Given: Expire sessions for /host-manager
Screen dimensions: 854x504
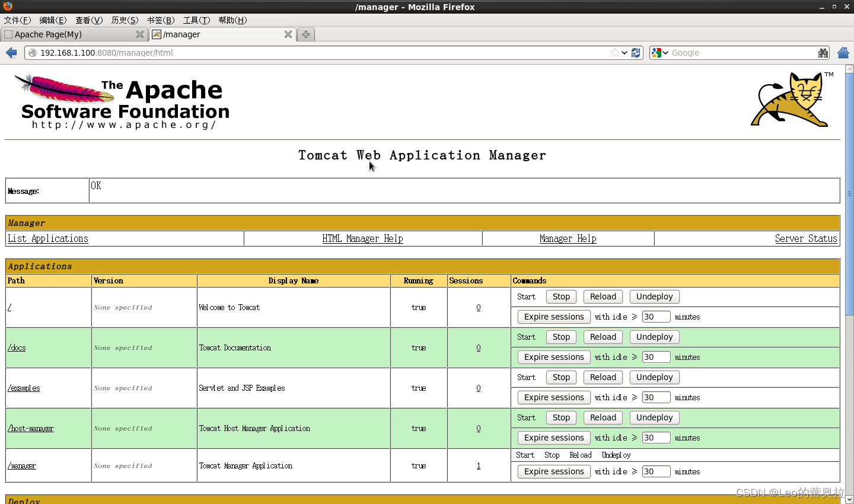Looking at the screenshot, I should (554, 438).
